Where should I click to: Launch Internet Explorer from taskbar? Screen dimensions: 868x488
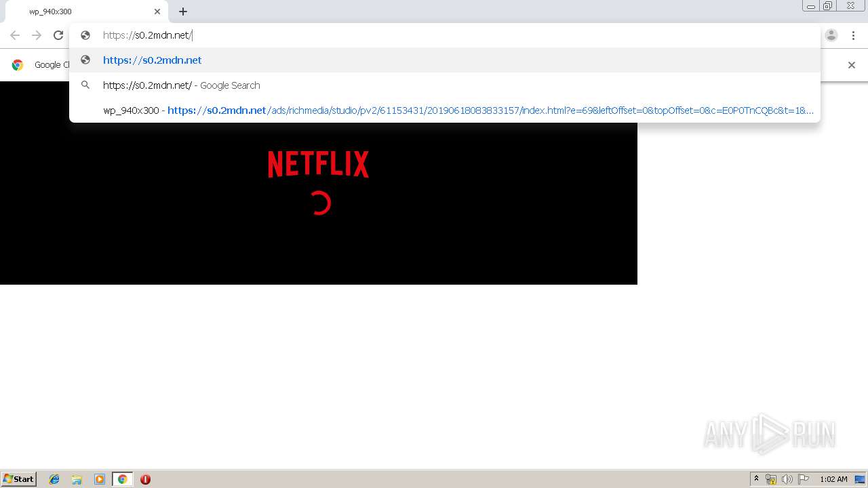point(54,479)
